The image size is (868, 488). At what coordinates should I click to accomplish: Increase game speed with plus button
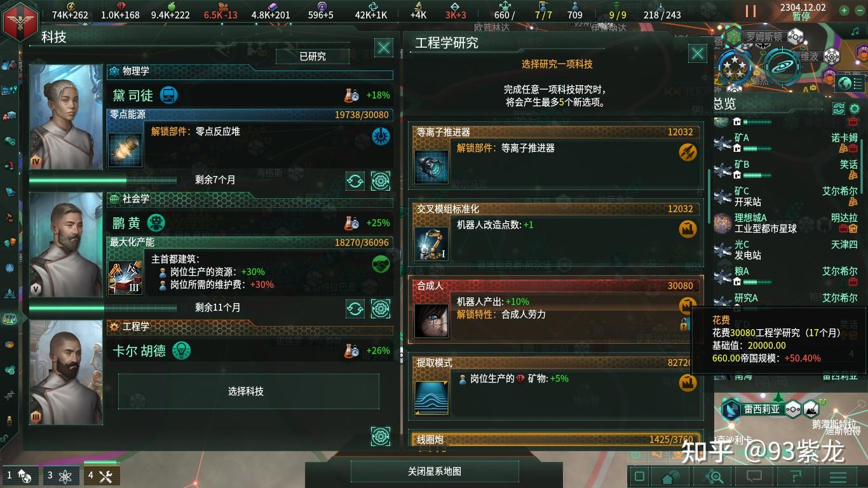click(843, 10)
